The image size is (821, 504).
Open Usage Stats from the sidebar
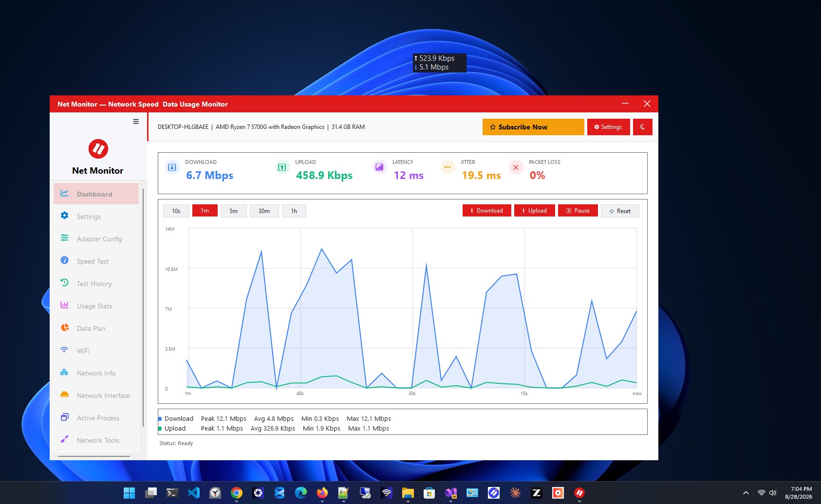point(96,306)
